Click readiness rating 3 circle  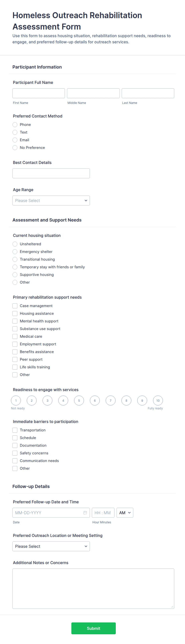tap(47, 400)
